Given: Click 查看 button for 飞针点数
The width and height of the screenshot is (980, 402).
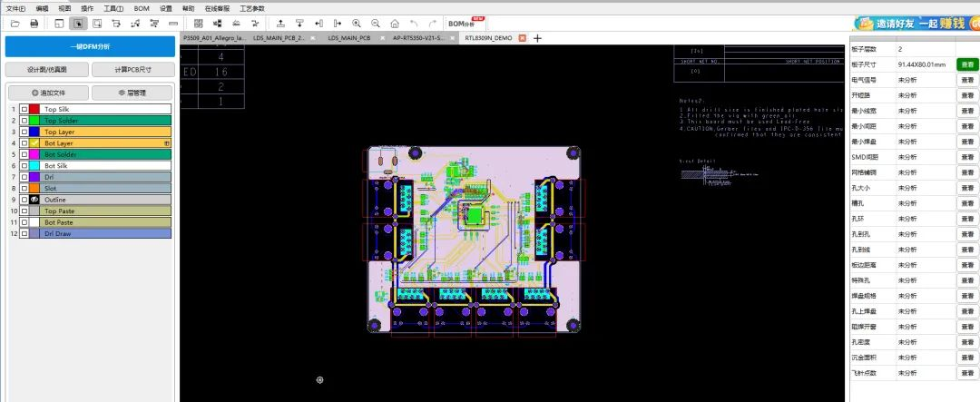Looking at the screenshot, I should tap(967, 373).
